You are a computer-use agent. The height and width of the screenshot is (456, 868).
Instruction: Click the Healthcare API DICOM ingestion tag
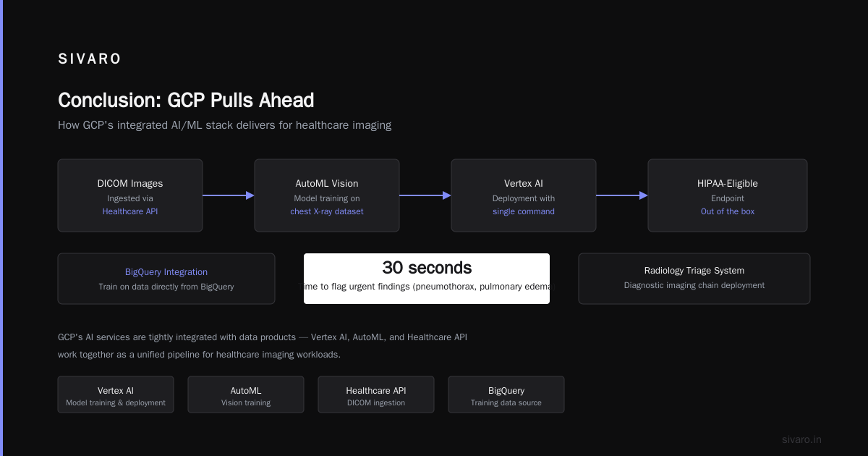tap(376, 394)
